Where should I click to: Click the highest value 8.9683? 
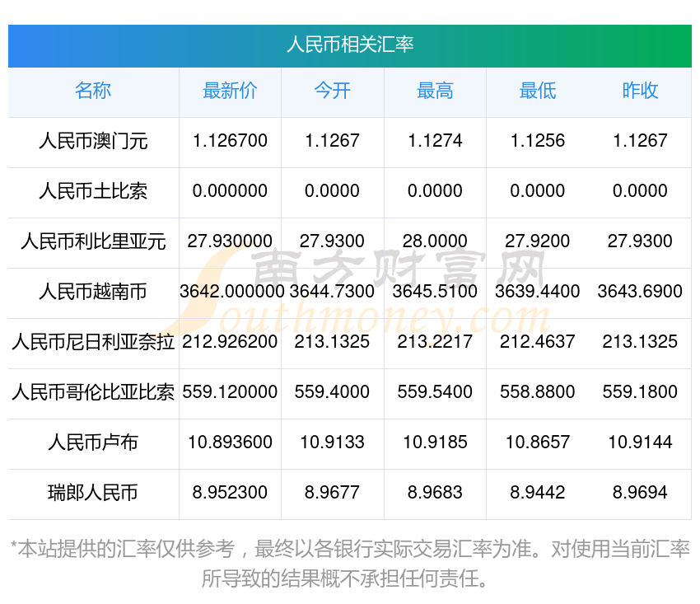(x=435, y=492)
